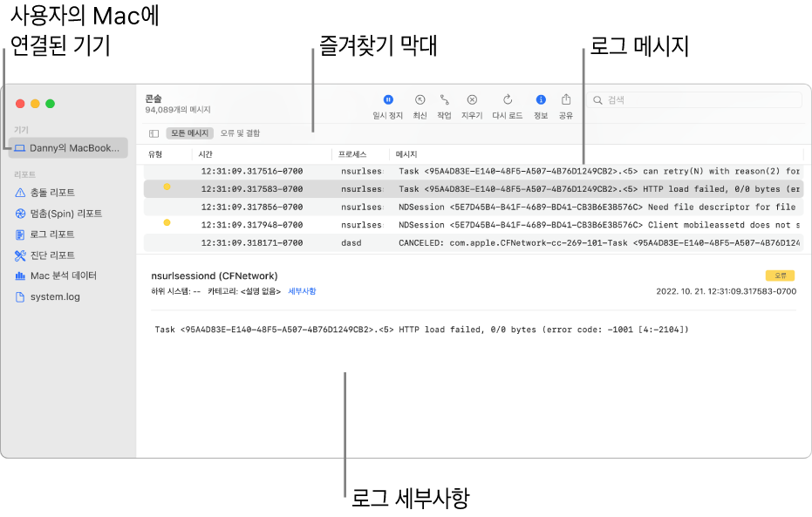Toggle the 정보 info pane icon
This screenshot has height=517, width=812.
point(541,99)
